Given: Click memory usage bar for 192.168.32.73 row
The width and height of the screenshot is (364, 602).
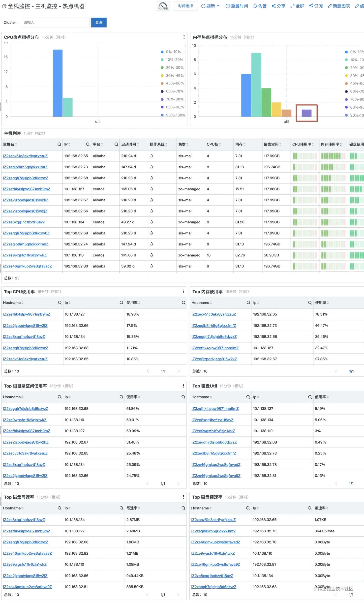Looking at the screenshot, I should 333,167.
